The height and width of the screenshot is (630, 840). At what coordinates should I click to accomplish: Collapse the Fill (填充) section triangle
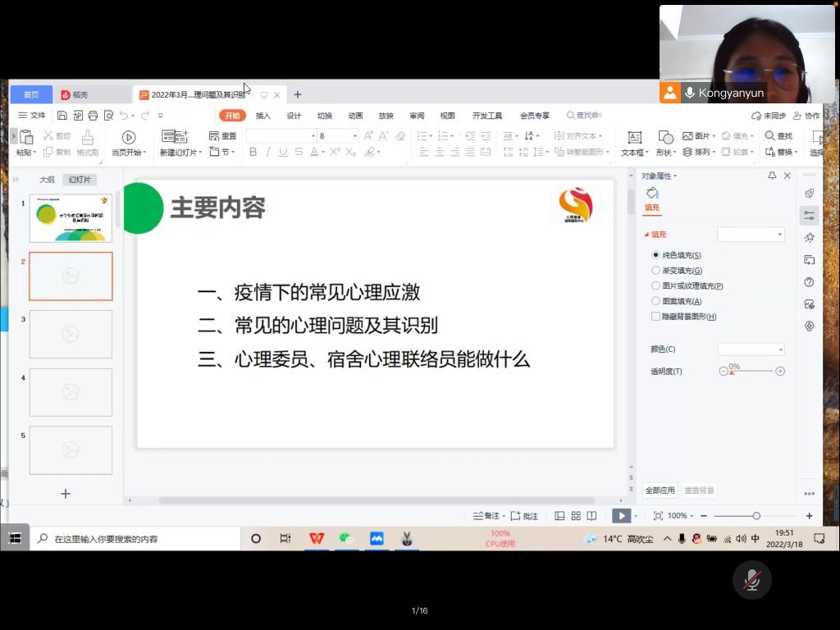coord(646,235)
